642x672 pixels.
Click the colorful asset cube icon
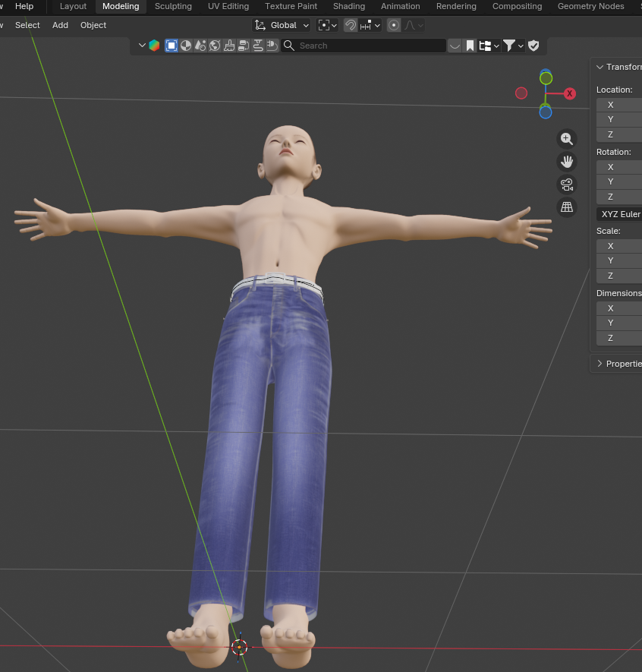[154, 46]
